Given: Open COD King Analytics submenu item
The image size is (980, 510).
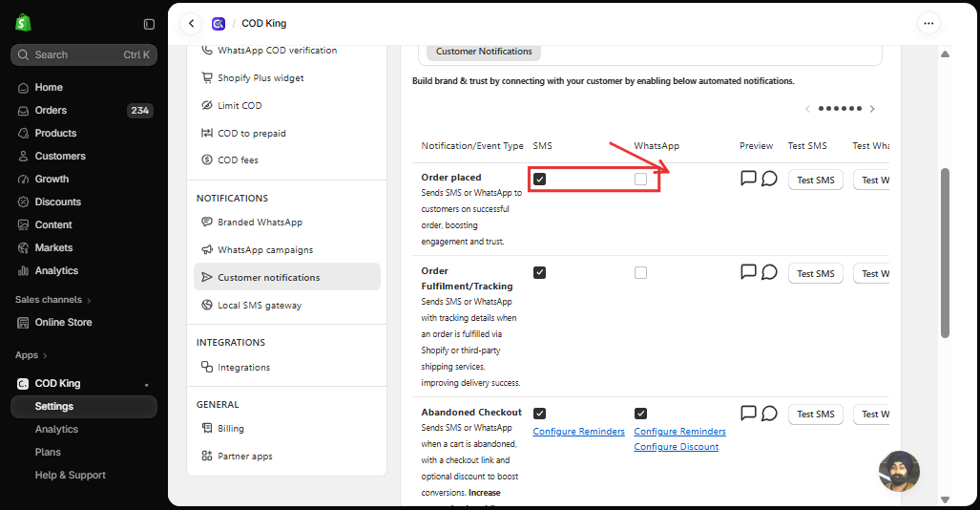Looking at the screenshot, I should [56, 429].
